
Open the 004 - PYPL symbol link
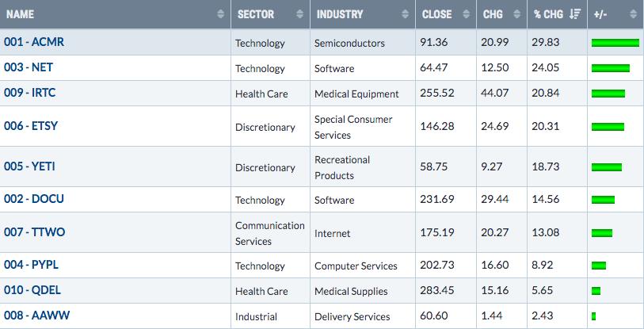[31, 265]
